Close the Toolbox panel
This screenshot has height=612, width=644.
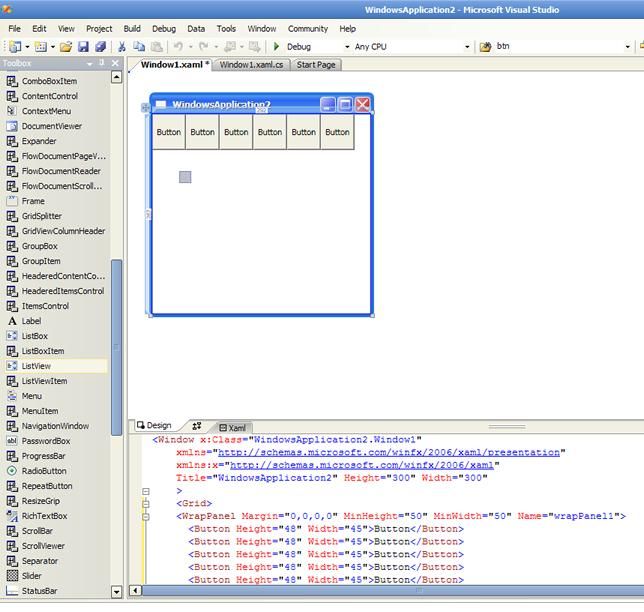tap(115, 63)
